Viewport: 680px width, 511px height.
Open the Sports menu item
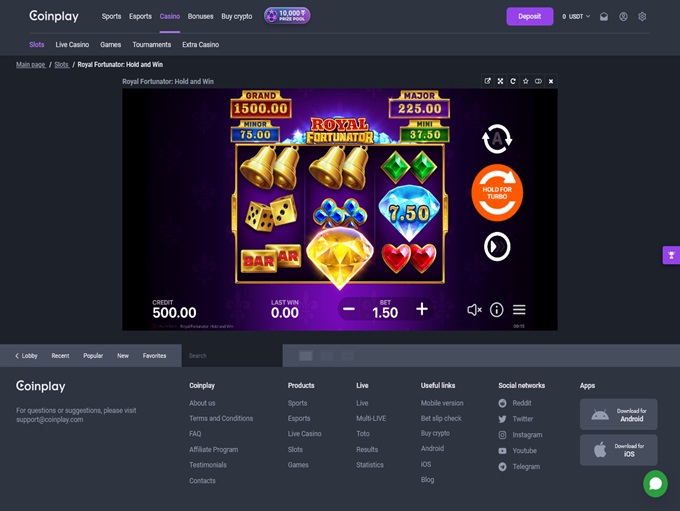111,17
